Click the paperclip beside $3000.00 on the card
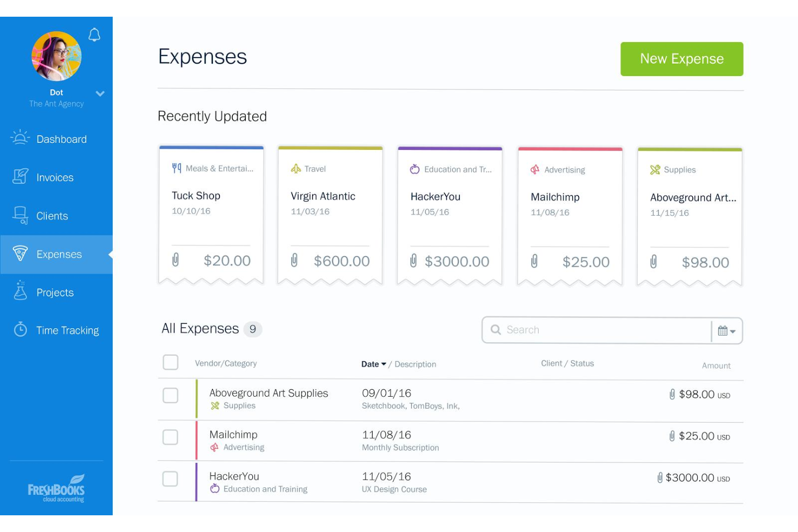Viewport: 798px width, 532px height. click(414, 261)
